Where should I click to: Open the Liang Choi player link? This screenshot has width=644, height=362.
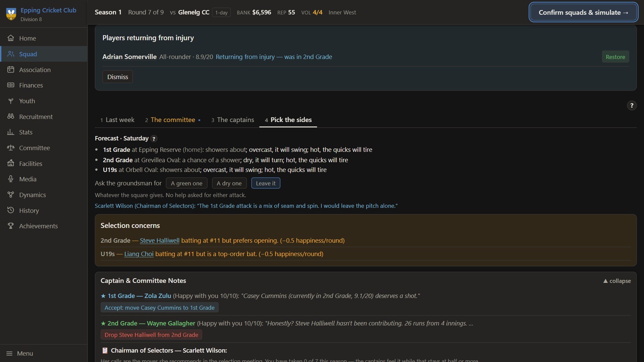tap(139, 254)
